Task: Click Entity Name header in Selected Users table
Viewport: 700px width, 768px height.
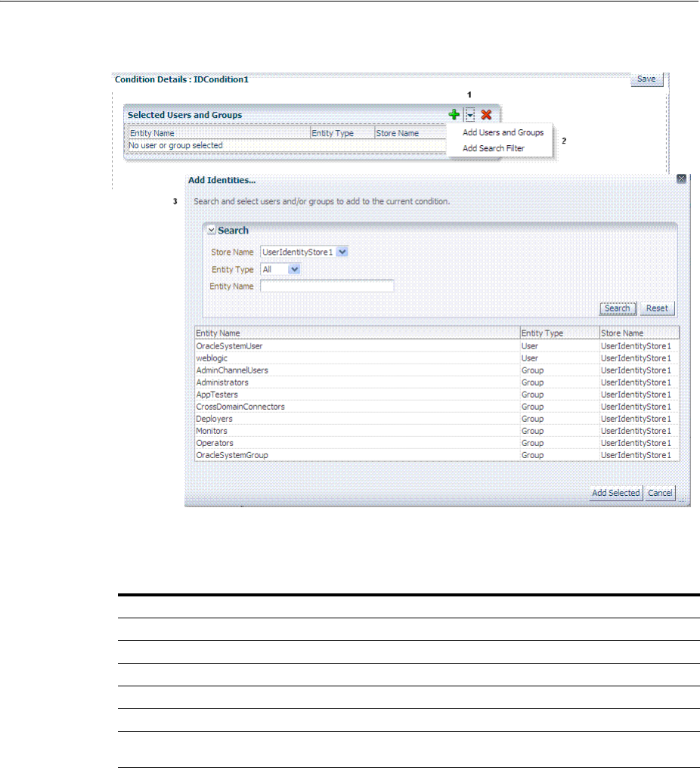Action: (219, 133)
